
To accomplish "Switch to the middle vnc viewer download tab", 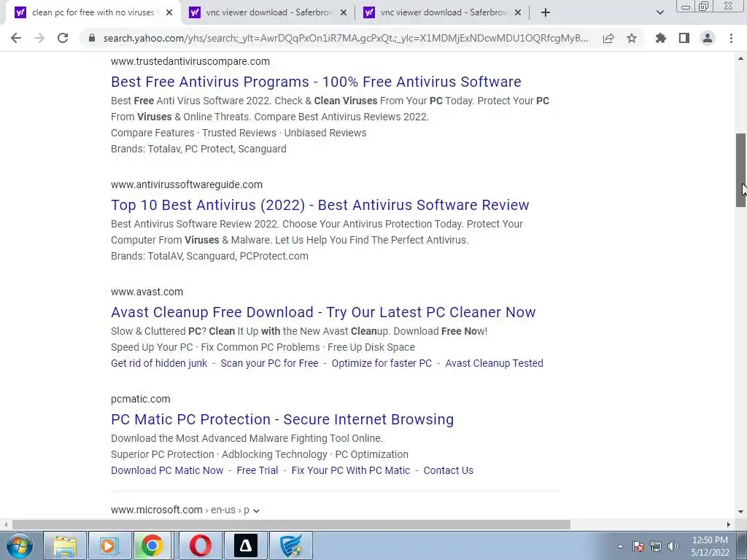I will (x=268, y=13).
